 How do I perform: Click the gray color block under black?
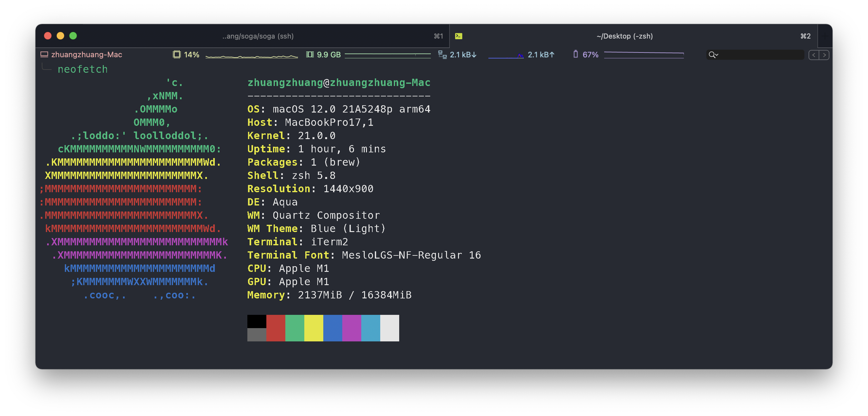pos(257,335)
